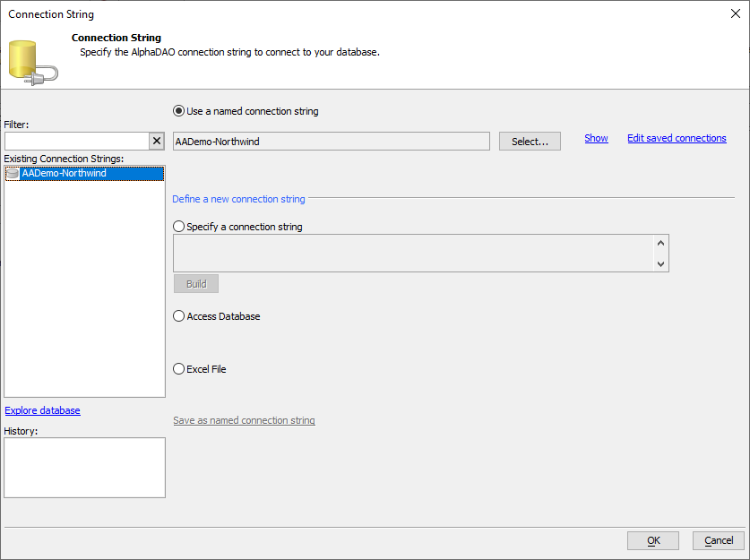Click inside the History list box
Image resolution: width=750 pixels, height=560 pixels.
click(84, 467)
